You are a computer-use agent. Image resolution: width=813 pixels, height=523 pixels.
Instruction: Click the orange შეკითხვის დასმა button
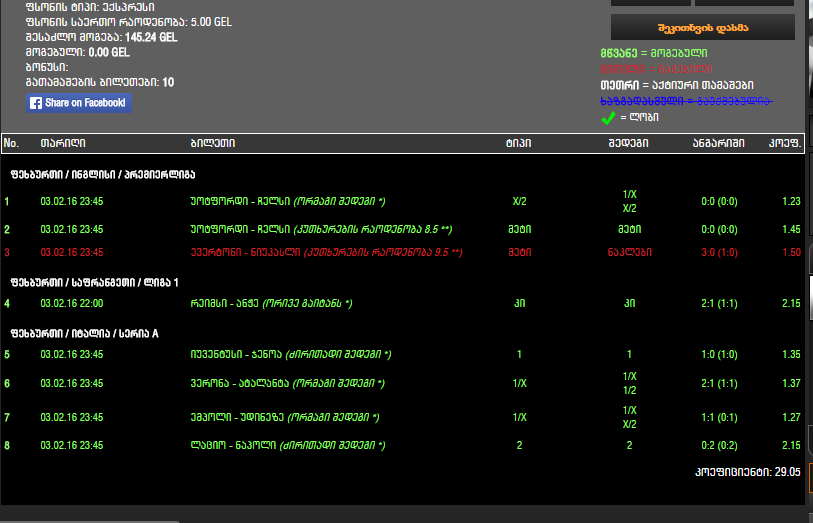[703, 27]
